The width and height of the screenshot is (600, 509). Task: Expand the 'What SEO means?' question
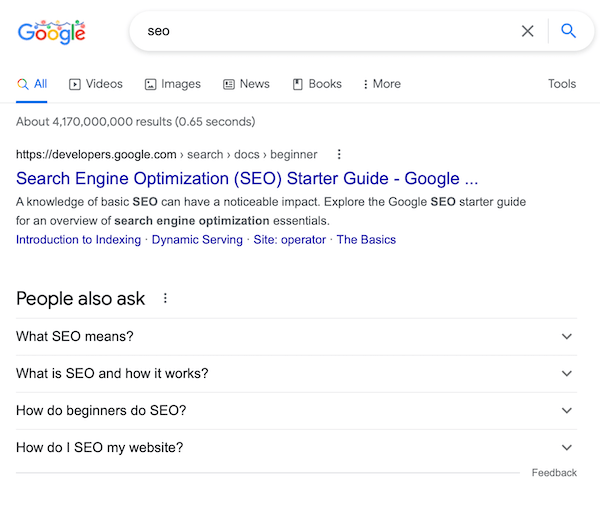click(x=296, y=336)
